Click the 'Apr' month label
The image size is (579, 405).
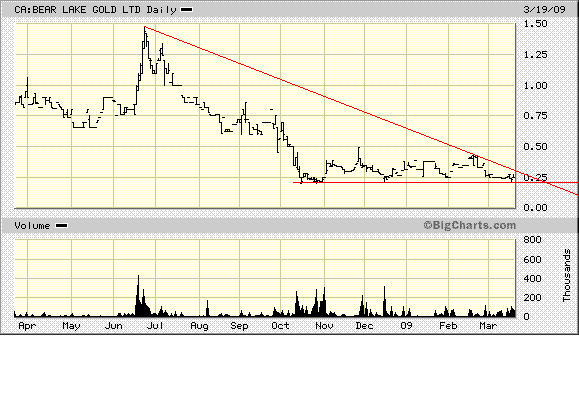click(x=27, y=326)
